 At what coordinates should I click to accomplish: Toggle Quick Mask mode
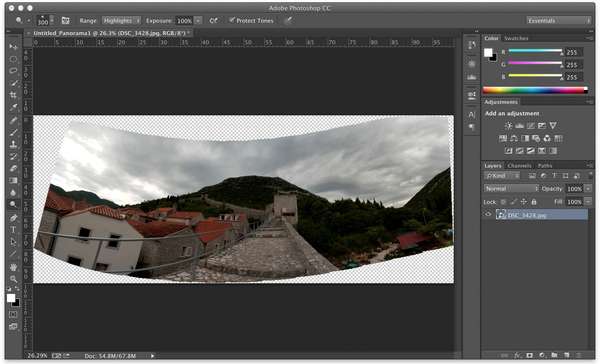13,314
